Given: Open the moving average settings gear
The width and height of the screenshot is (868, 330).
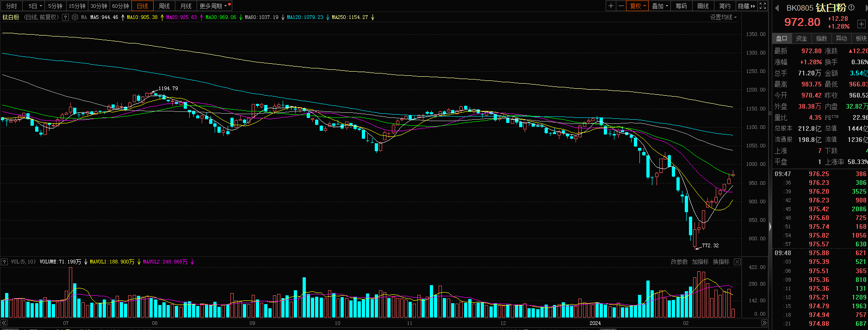Looking at the screenshot, I should [x=75, y=17].
